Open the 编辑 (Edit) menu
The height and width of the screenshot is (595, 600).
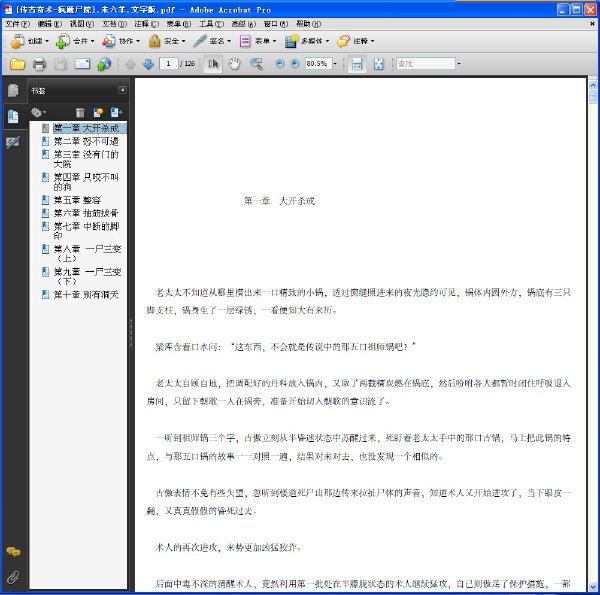pos(49,24)
